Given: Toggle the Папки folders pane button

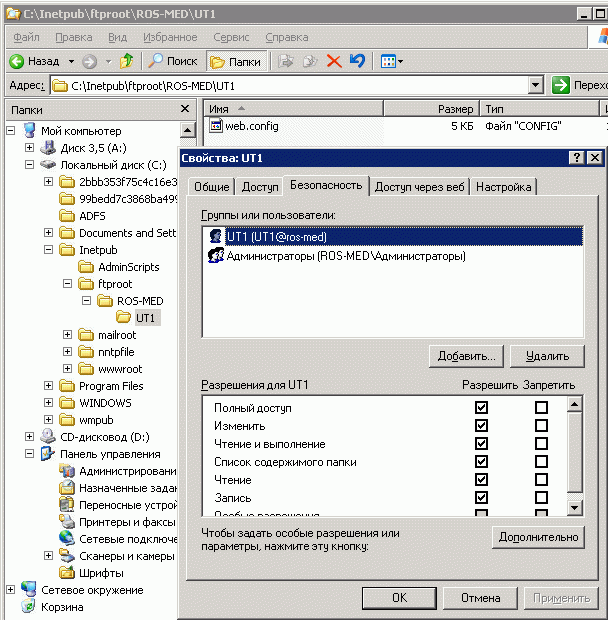Looking at the screenshot, I should click(x=236, y=62).
